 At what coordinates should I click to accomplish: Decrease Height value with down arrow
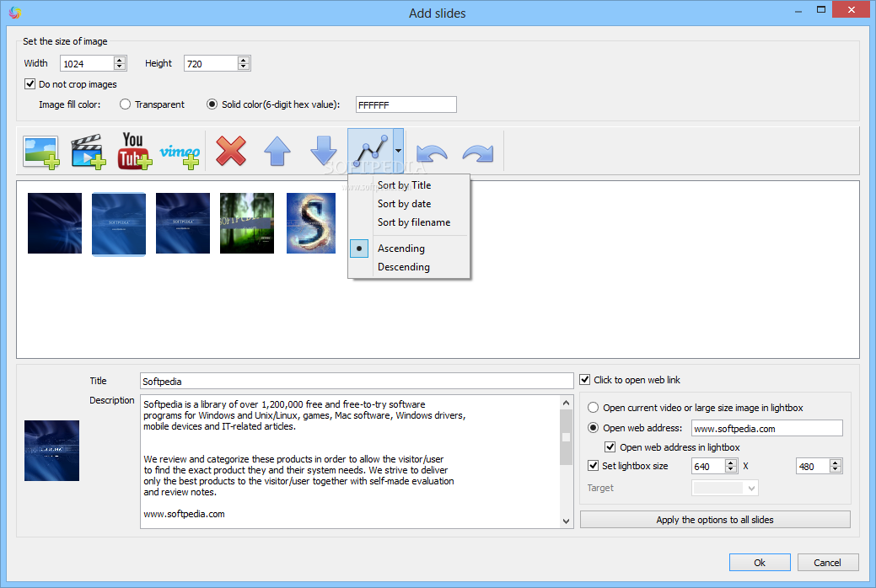244,67
